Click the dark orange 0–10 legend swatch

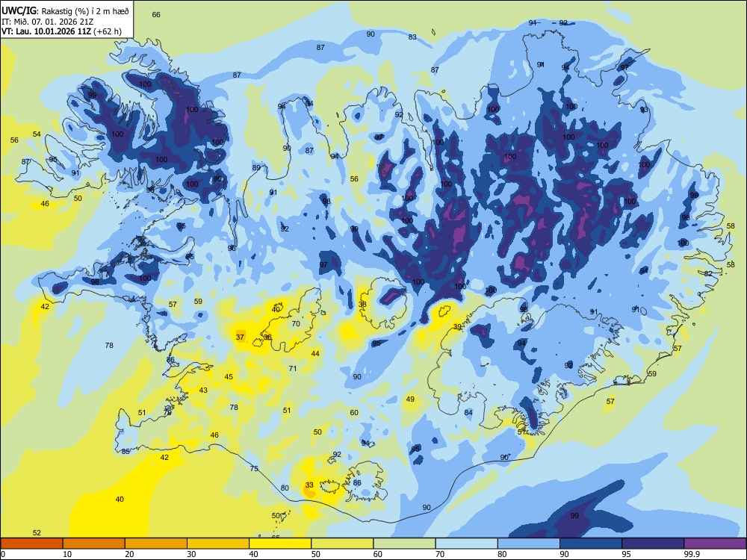pyautogui.click(x=31, y=544)
